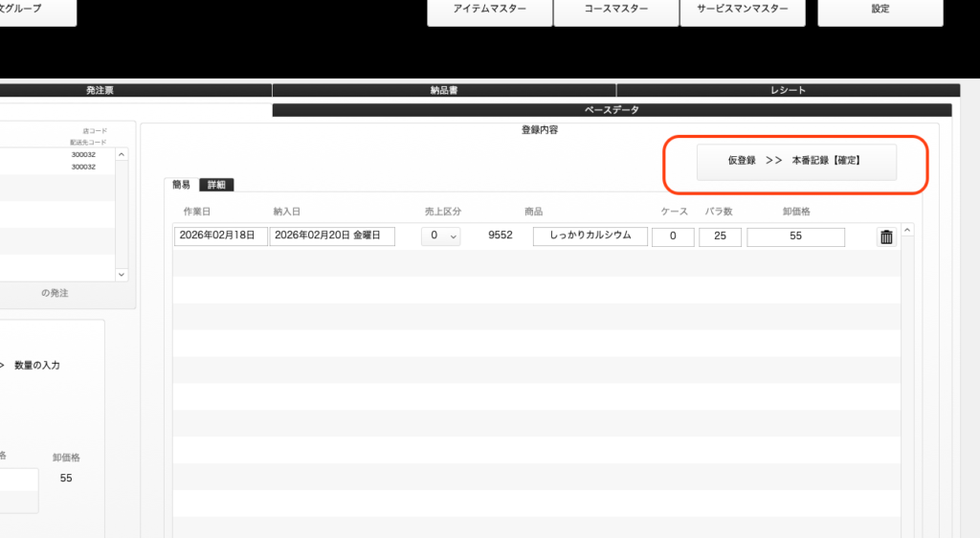Open コースマスター
Viewport: 980px width, 538px height.
[615, 10]
